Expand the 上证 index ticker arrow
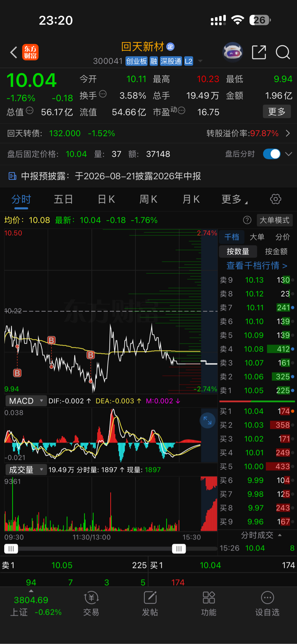297x644 pixels. pyautogui.click(x=31, y=591)
